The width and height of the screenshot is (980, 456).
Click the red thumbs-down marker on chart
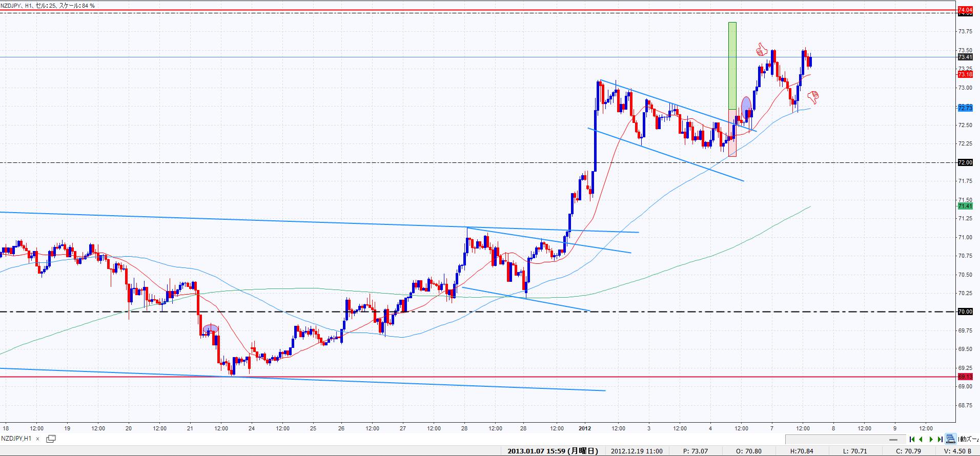pos(813,96)
